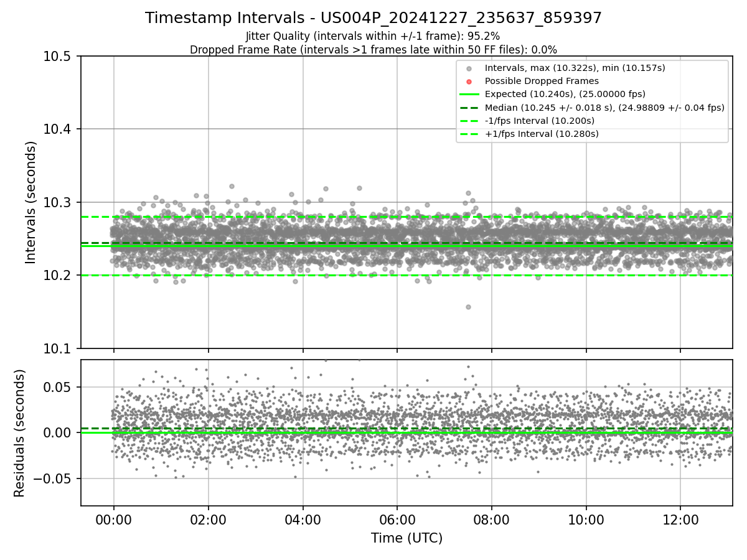Click the plot title 'Timestamp Intervals - US004P_20241227_235637_859397'
This screenshot has height=560, width=747.
[x=374, y=18]
